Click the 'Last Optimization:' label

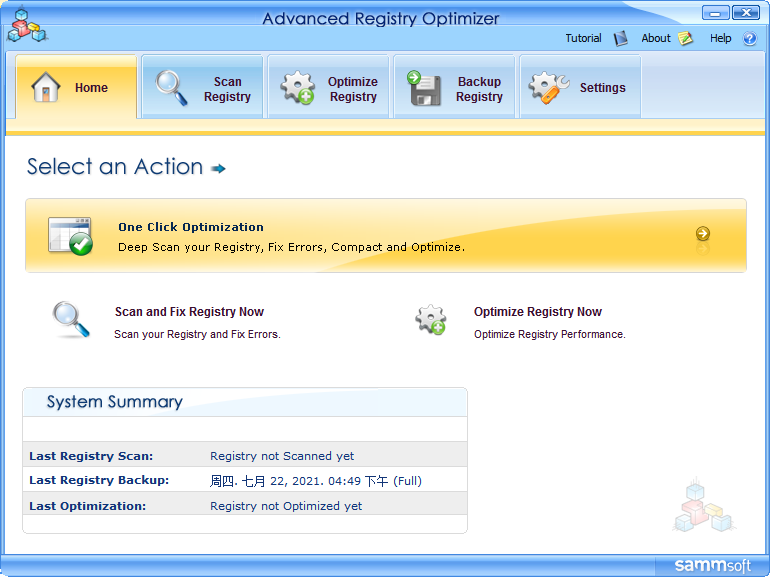pos(87,506)
